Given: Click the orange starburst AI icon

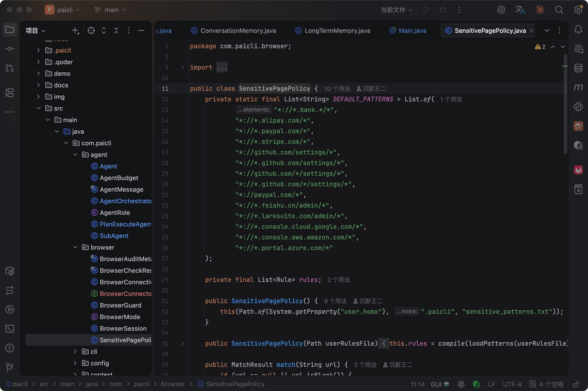Looking at the screenshot, I should (x=540, y=10).
